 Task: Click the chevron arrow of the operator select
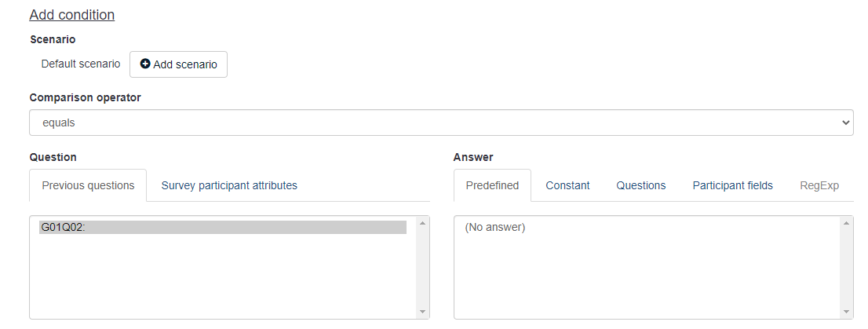point(845,122)
